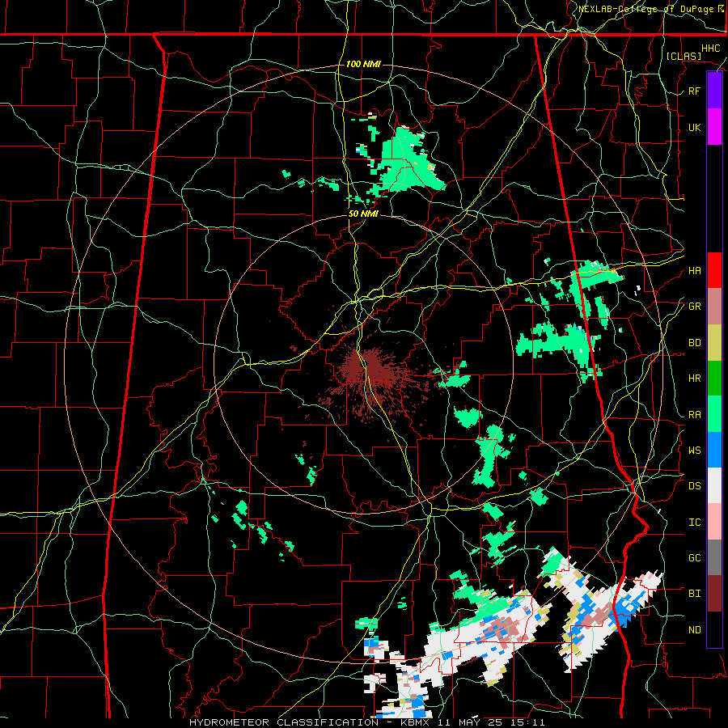Click the HA legend label
Viewport: 728px width, 728px height.
[x=694, y=271]
